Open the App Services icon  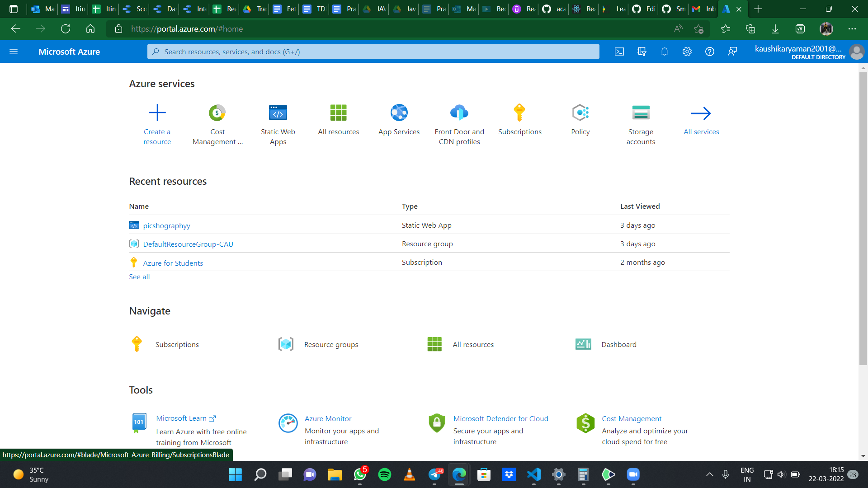(x=399, y=113)
